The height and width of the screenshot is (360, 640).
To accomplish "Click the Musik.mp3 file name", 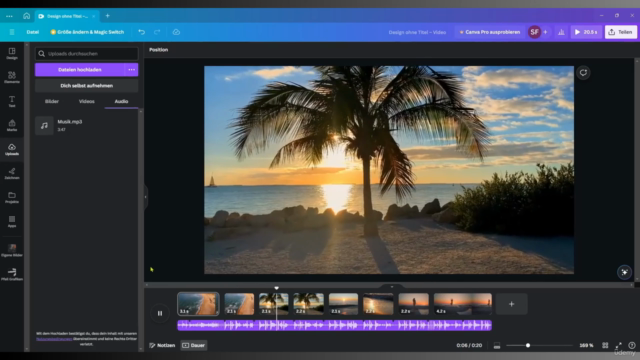I will pyautogui.click(x=70, y=122).
